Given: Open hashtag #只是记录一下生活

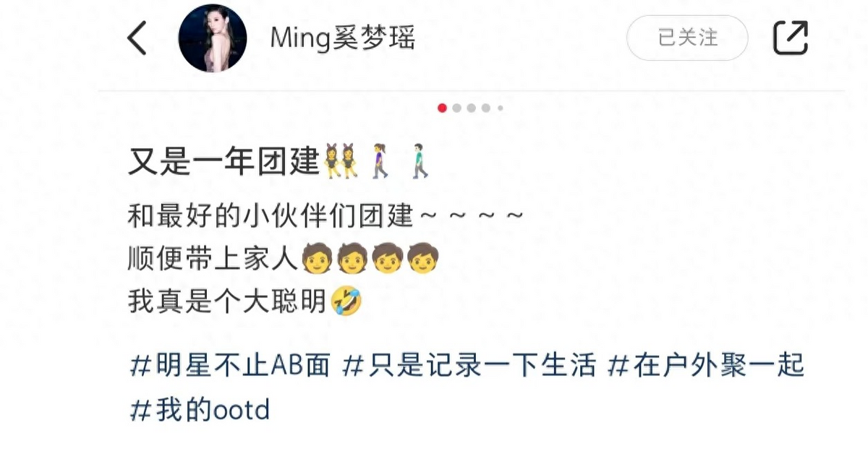Looking at the screenshot, I should [469, 366].
